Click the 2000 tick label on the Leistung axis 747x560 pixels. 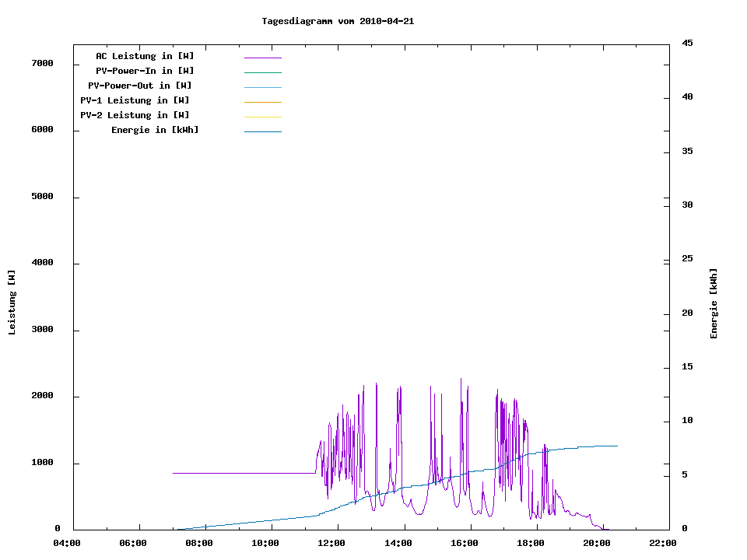42,397
